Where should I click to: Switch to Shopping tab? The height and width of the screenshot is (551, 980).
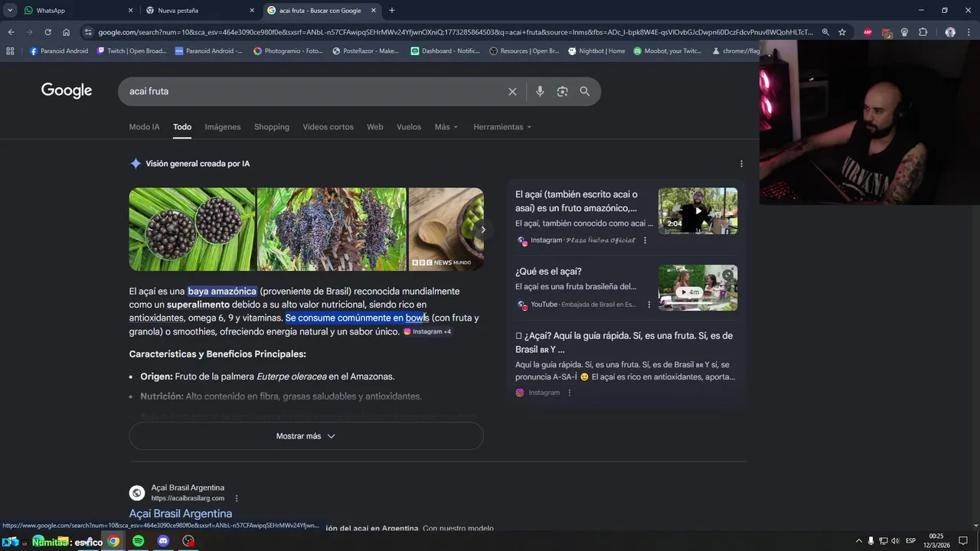[272, 127]
